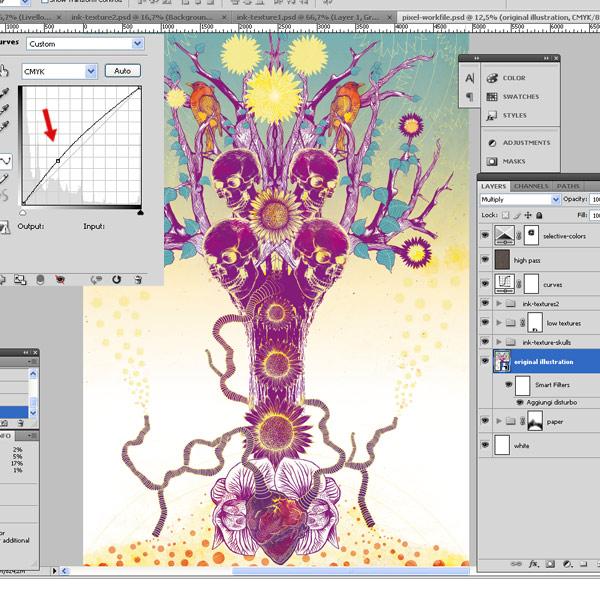
Task: Create a new group from Layers footer
Action: (583, 564)
